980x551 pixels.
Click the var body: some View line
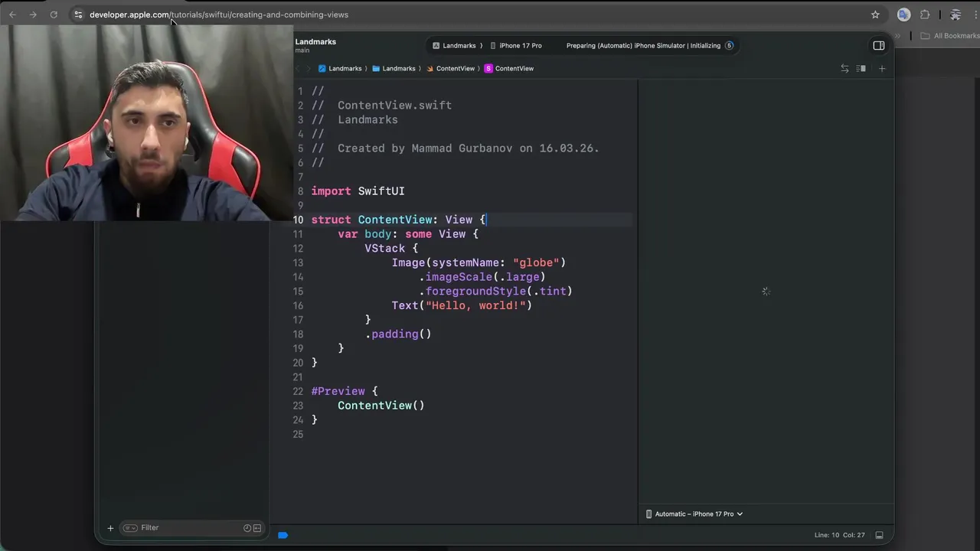coord(408,234)
